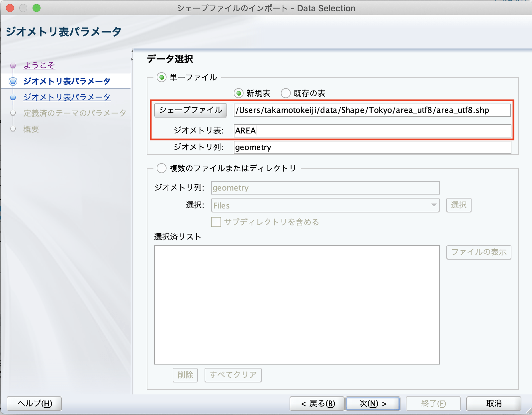This screenshot has height=415, width=532.
Task: Go back with < 戻る(B) button
Action: (318, 404)
